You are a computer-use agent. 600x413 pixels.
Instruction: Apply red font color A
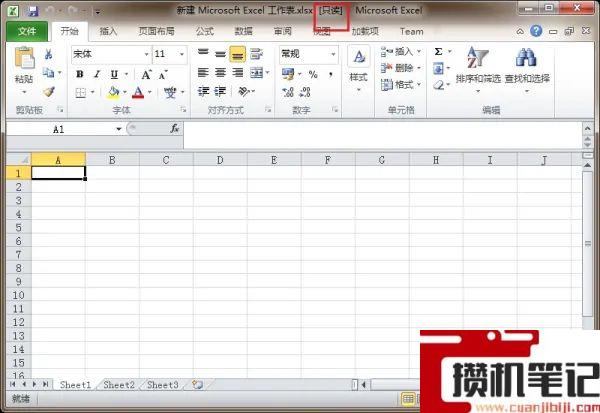(138, 92)
